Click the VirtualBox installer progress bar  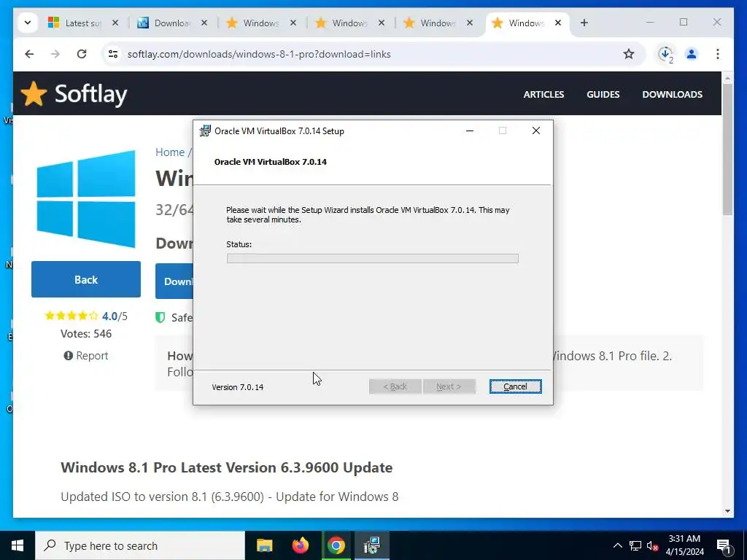373,259
